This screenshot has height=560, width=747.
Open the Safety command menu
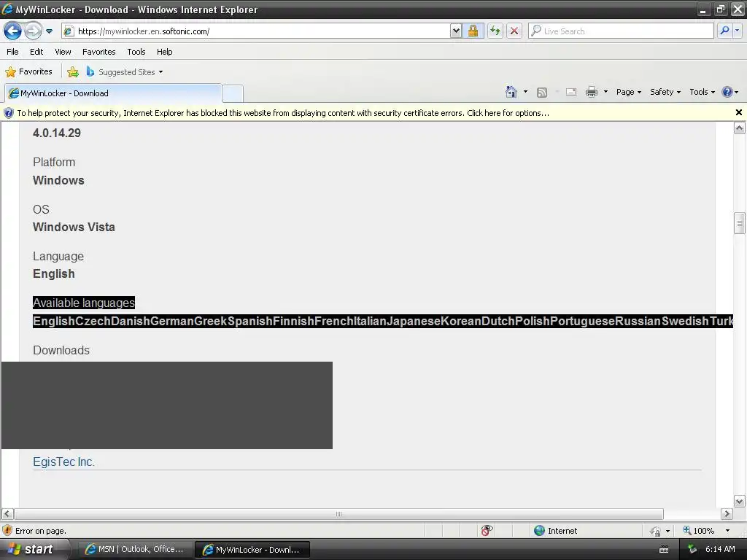click(665, 92)
